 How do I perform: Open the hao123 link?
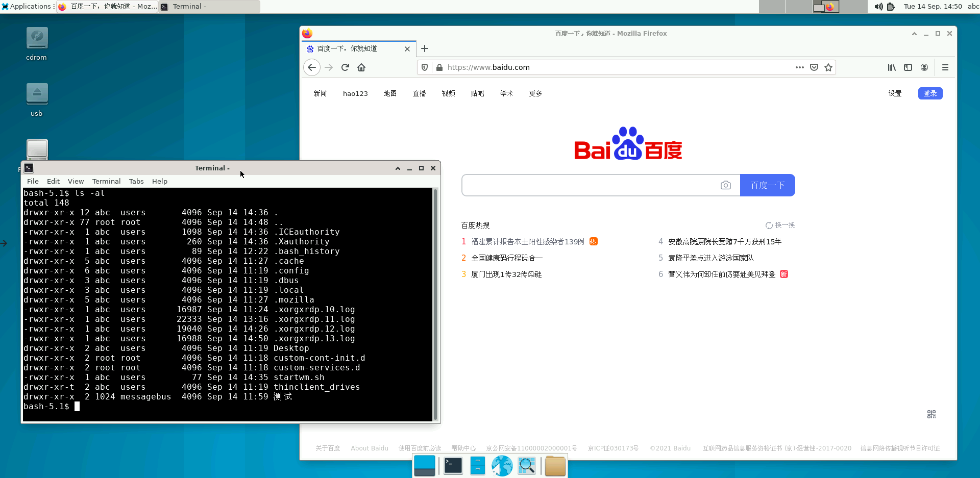[355, 93]
